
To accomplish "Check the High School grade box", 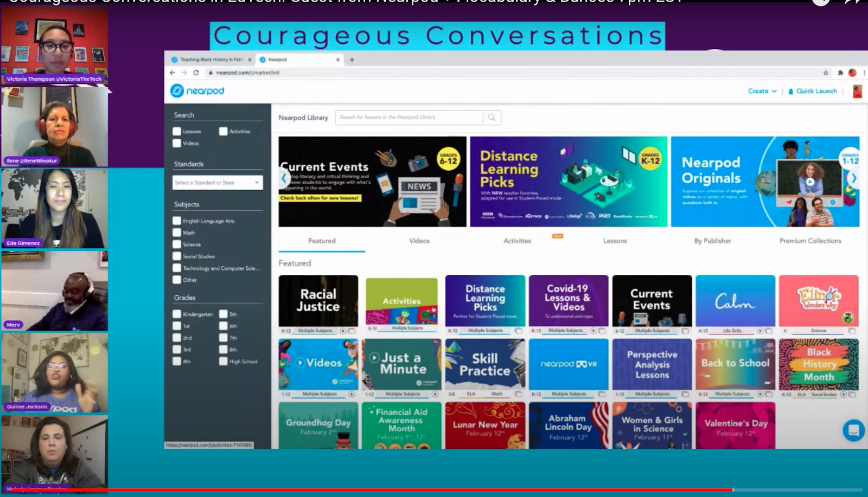I will [223, 361].
